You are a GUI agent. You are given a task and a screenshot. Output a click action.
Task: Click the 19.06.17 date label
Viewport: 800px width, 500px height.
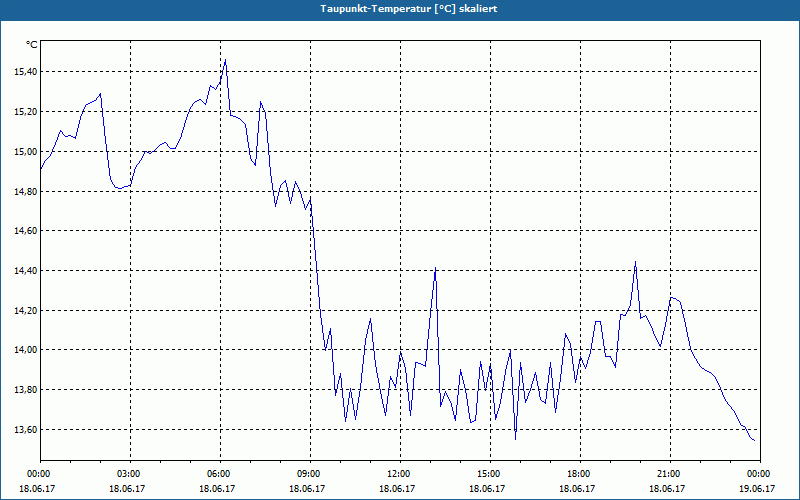757,488
